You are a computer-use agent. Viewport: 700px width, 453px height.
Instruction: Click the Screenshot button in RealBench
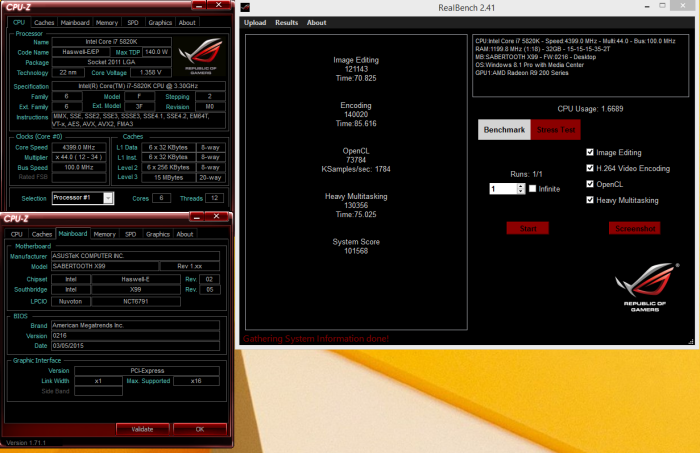pos(635,229)
